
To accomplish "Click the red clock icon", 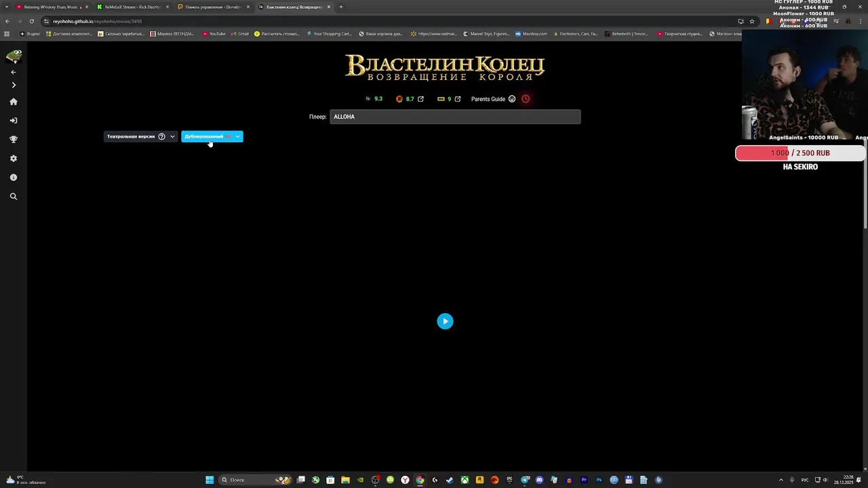I will (x=526, y=99).
